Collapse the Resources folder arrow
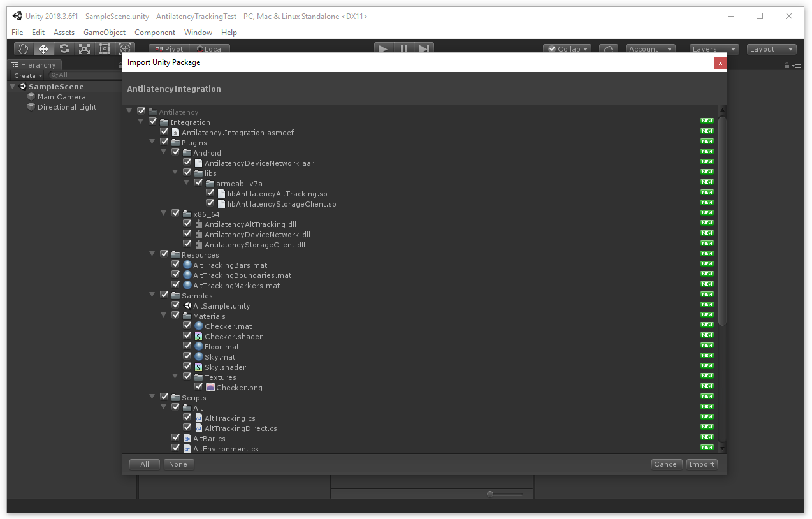812x519 pixels. click(x=152, y=255)
